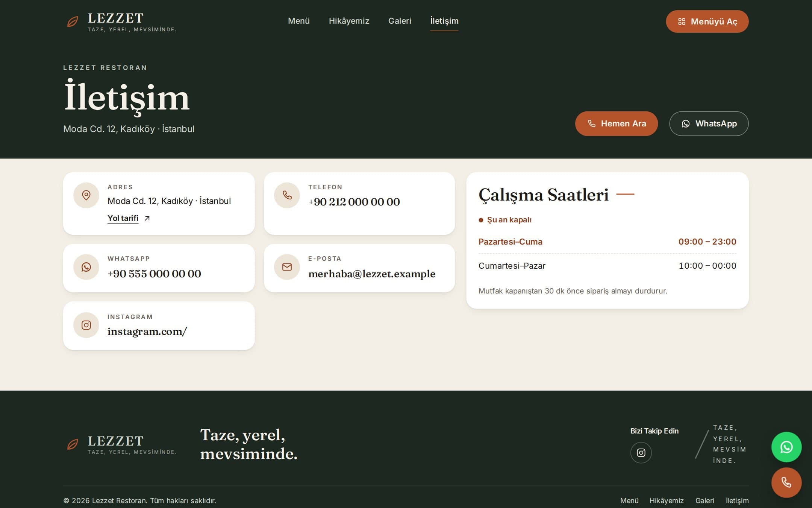Click footer İletişim link
Viewport: 812px width, 508px height.
point(737,500)
